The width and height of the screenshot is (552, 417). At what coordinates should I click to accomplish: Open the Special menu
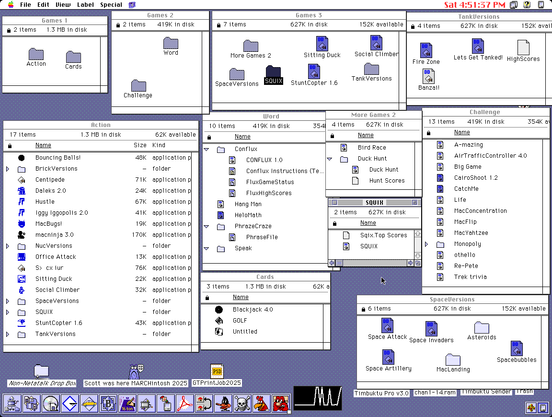[111, 5]
